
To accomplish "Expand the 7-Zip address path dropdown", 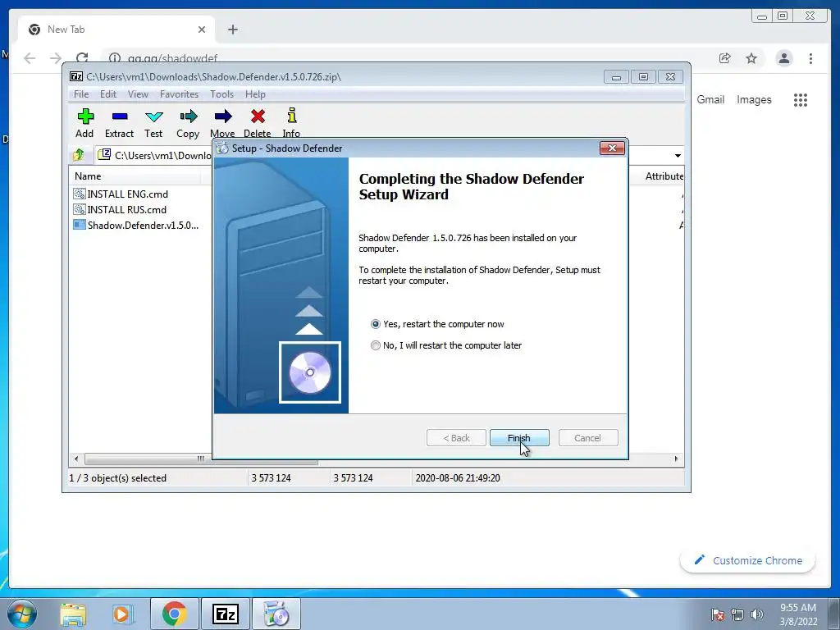I will pos(678,155).
